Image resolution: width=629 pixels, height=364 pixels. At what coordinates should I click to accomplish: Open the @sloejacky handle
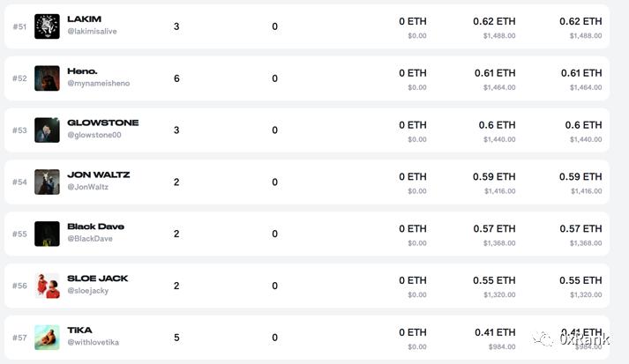pos(88,291)
